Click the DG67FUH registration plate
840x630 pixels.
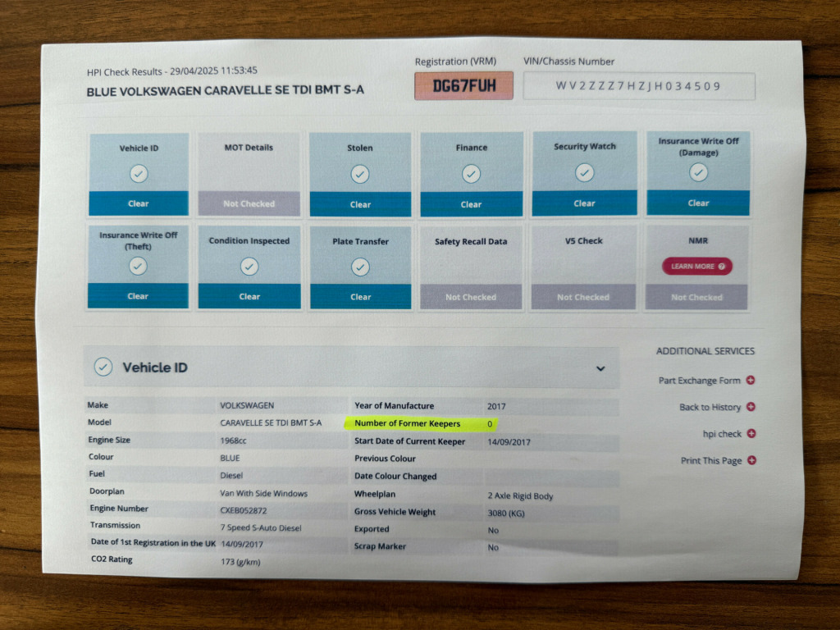point(464,85)
